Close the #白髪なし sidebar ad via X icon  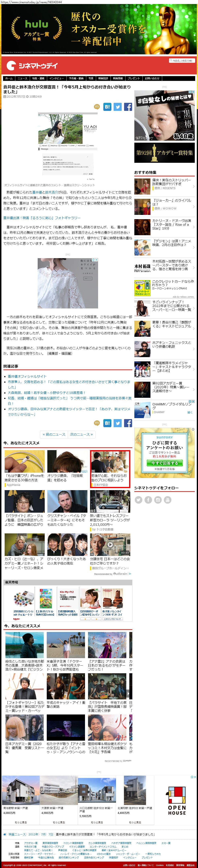click(x=193, y=92)
